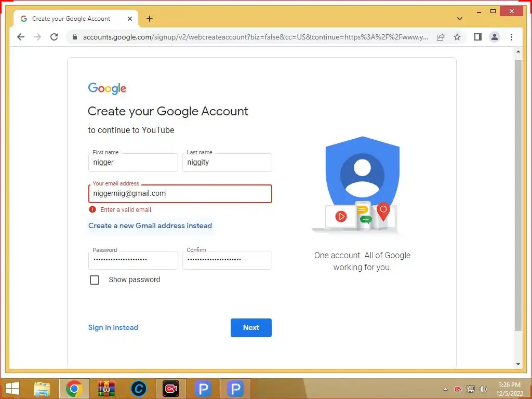This screenshot has height=399, width=532.
Task: Close the Create your Google Account tab
Action: 129,19
